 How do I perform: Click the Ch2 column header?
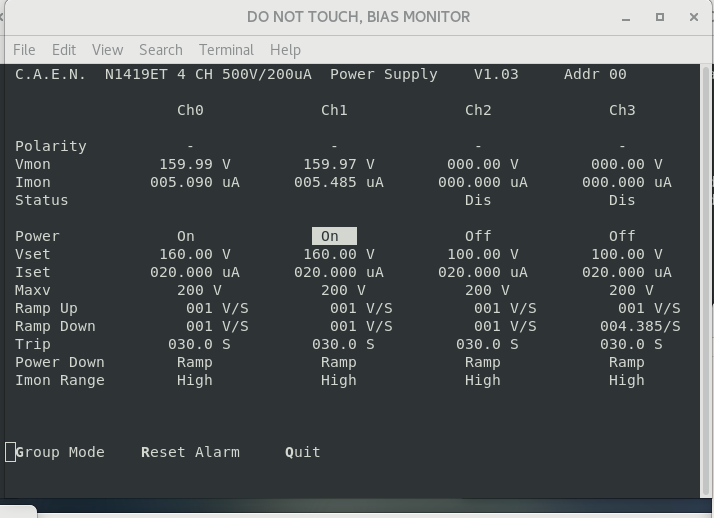[x=478, y=110]
